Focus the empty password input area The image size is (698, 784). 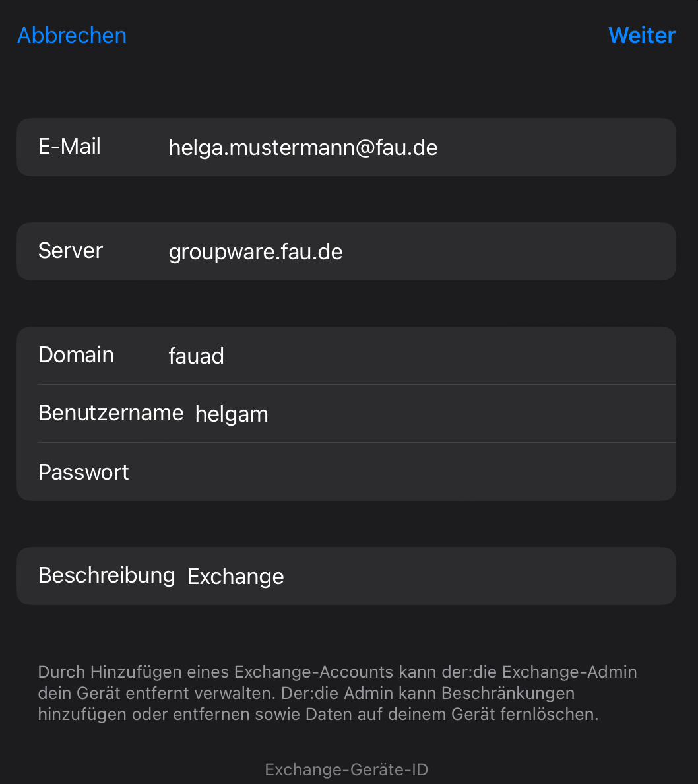click(x=396, y=473)
